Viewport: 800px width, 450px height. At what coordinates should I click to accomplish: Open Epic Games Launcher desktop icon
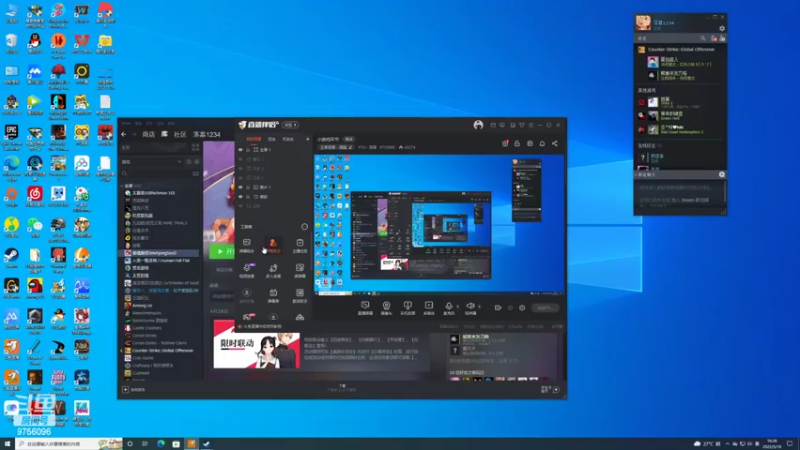[11, 135]
